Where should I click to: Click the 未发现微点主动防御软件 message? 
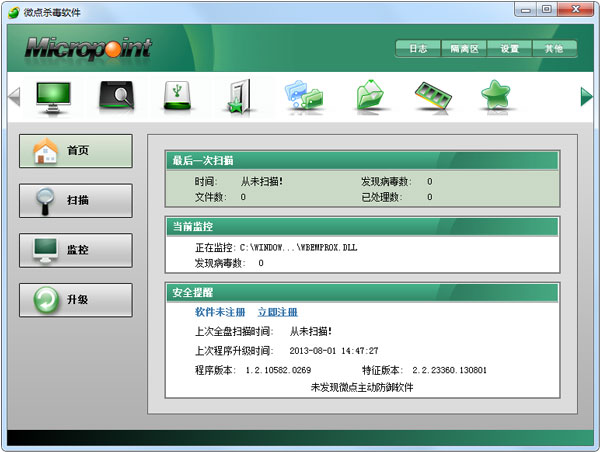click(x=362, y=387)
